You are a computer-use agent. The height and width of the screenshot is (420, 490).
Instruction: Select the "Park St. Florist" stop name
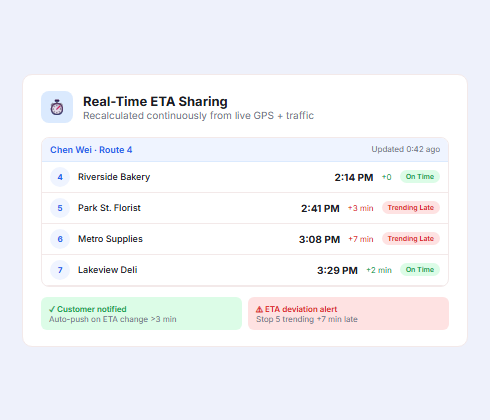[x=109, y=208]
